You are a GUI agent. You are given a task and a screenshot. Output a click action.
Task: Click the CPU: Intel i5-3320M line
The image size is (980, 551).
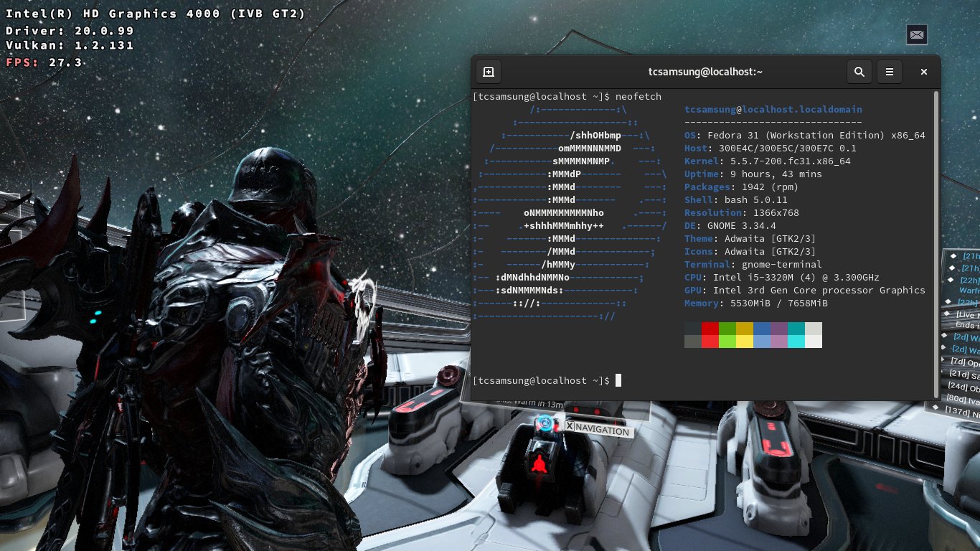782,278
